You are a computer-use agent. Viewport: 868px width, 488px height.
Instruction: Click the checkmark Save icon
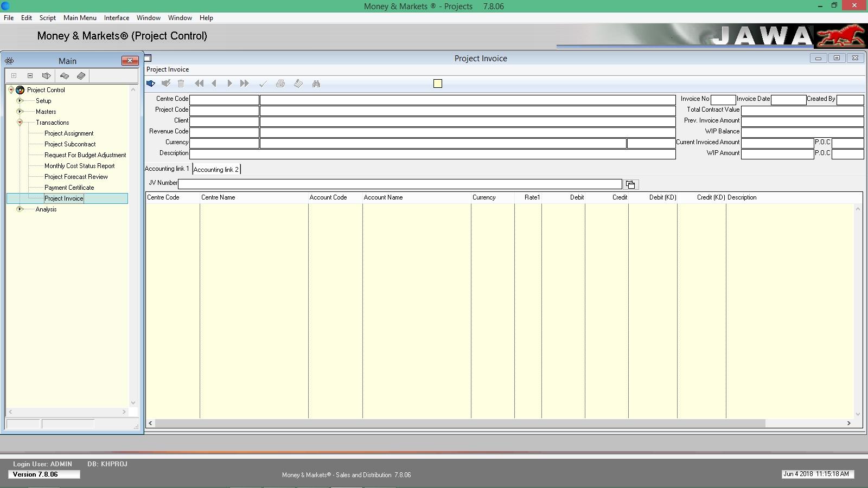tap(263, 84)
